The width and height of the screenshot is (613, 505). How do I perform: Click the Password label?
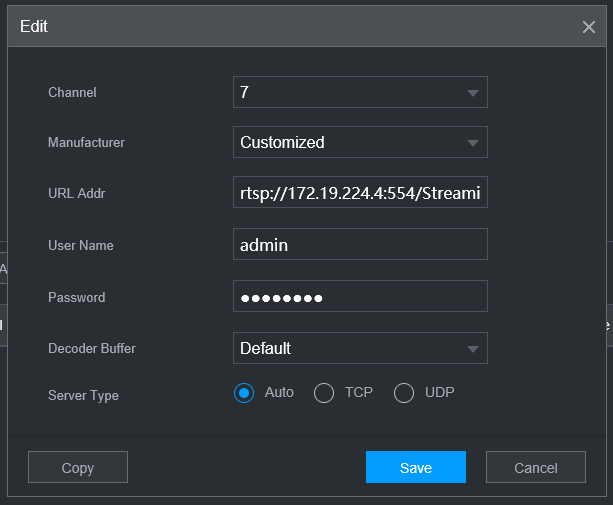[x=77, y=297]
